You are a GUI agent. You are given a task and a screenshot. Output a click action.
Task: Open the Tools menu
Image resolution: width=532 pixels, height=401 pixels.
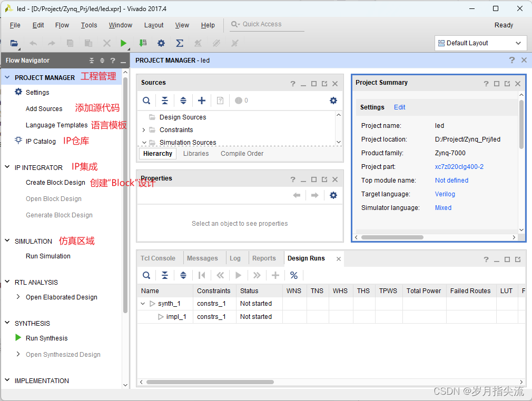[x=89, y=25]
